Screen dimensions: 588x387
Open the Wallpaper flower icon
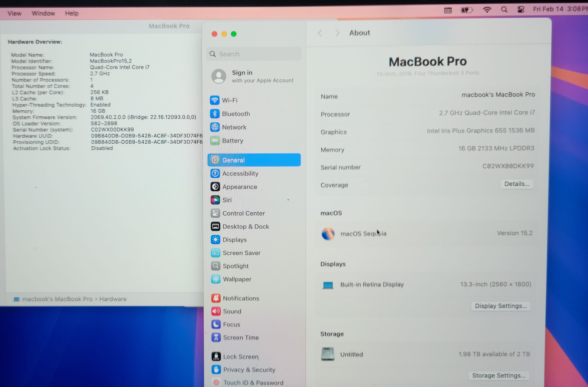coord(216,279)
